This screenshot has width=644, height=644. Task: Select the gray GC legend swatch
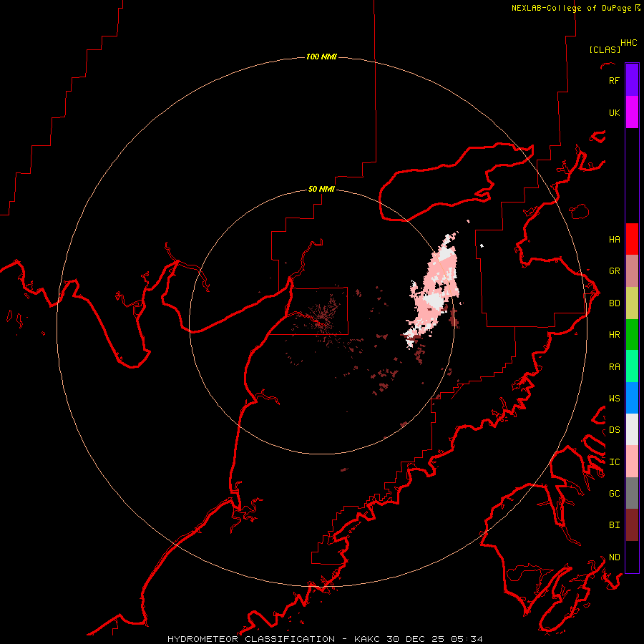coord(632,493)
